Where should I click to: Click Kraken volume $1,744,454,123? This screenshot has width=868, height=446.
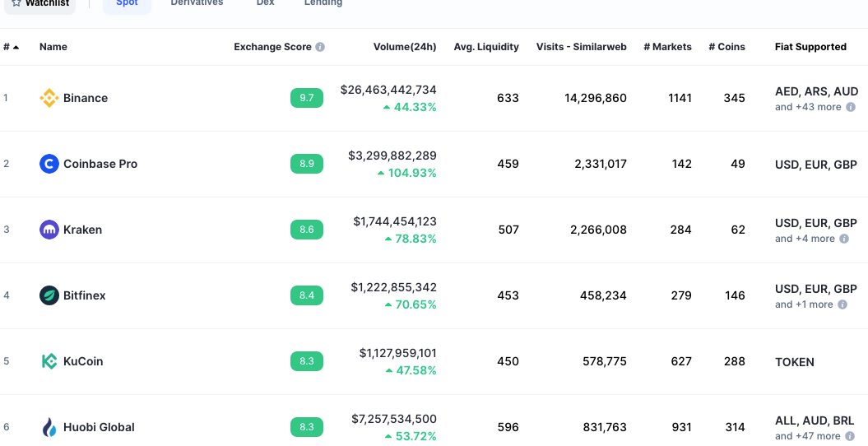395,221
